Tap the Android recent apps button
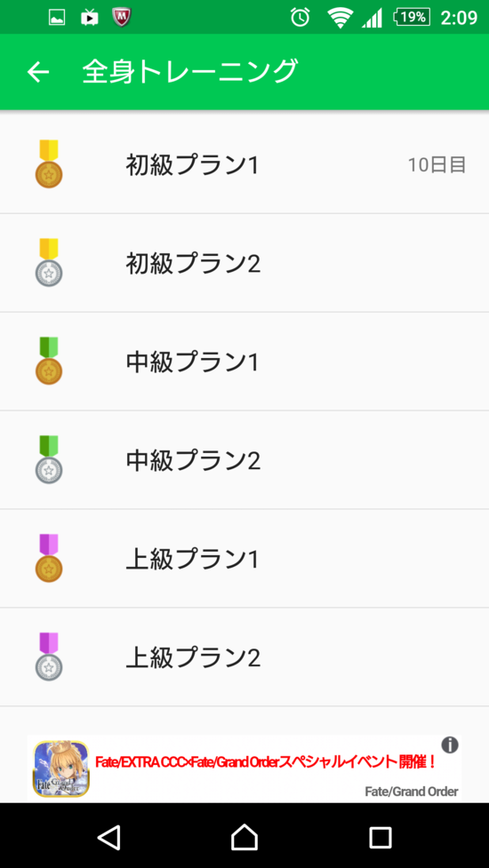 point(381,838)
